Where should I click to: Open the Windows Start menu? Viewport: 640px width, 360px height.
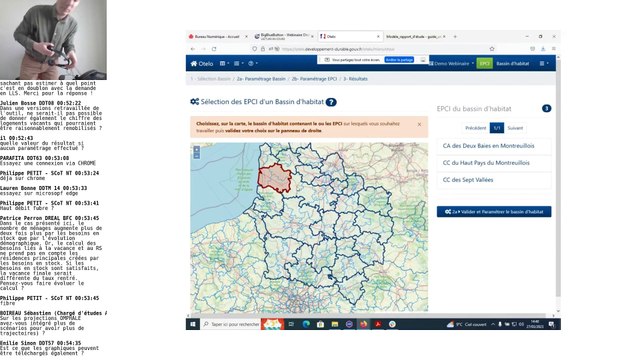[x=193, y=324]
